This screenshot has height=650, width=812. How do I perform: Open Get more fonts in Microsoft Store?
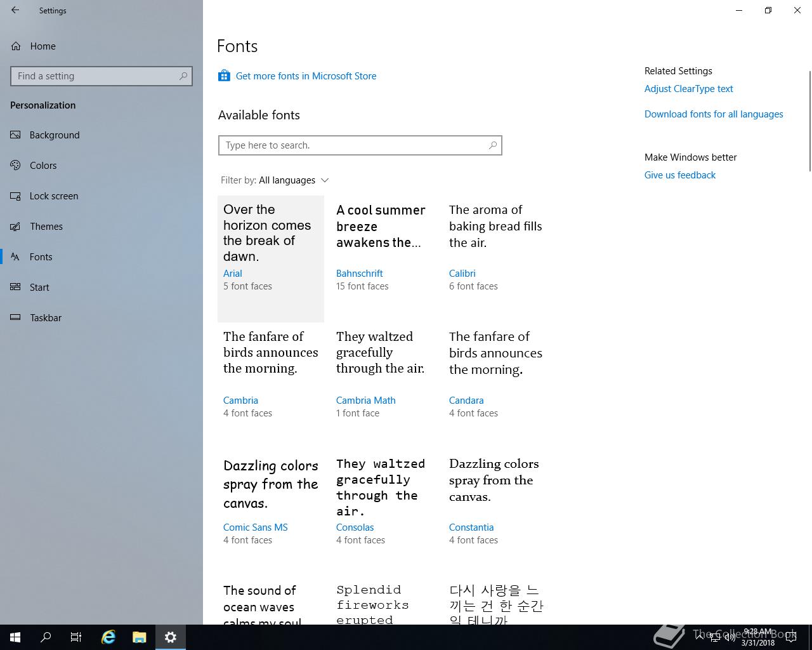pyautogui.click(x=306, y=76)
